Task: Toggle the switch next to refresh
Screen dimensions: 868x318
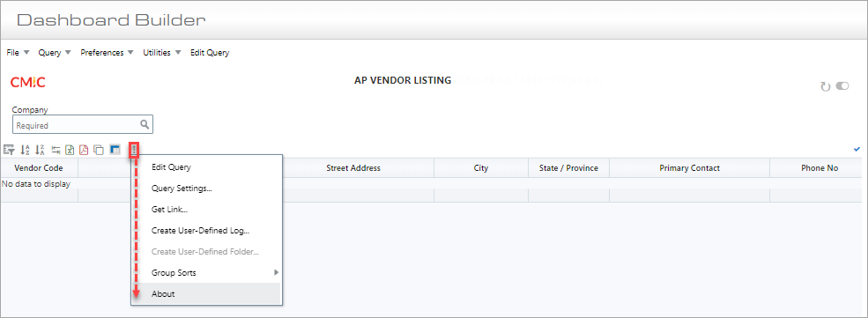Action: (842, 85)
